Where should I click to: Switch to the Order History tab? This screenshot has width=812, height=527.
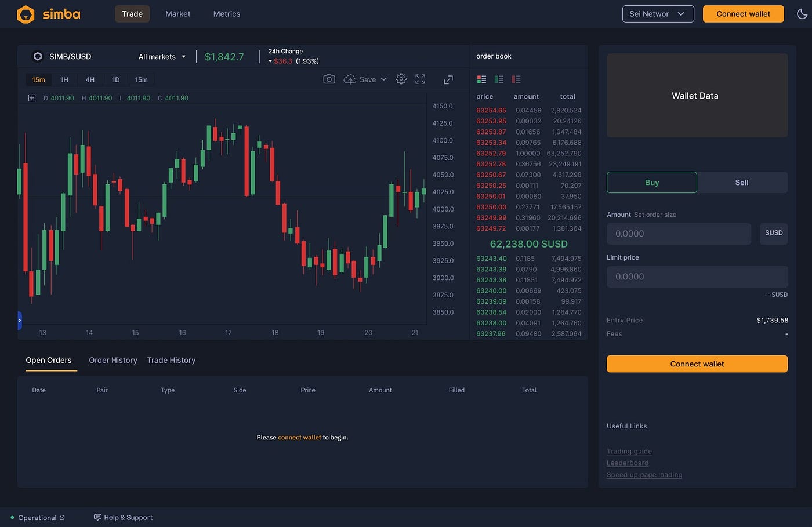coord(113,360)
